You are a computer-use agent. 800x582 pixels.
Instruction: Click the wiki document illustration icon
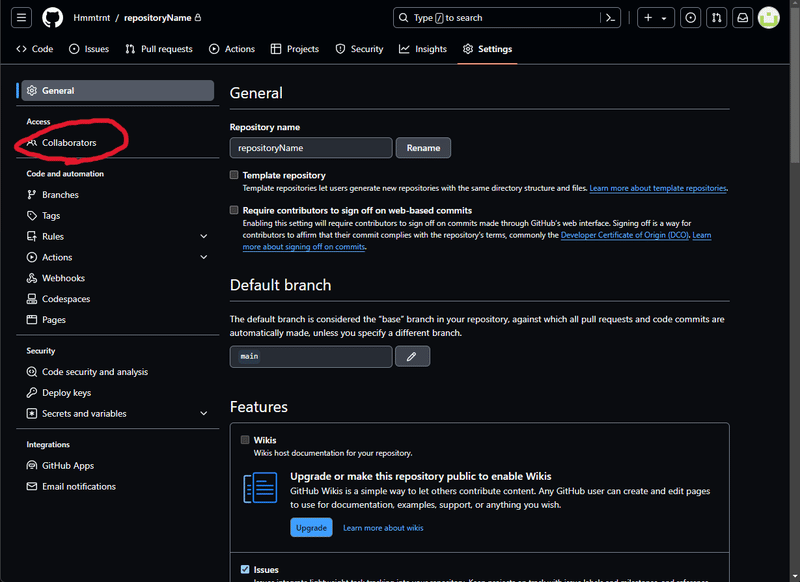(260, 488)
